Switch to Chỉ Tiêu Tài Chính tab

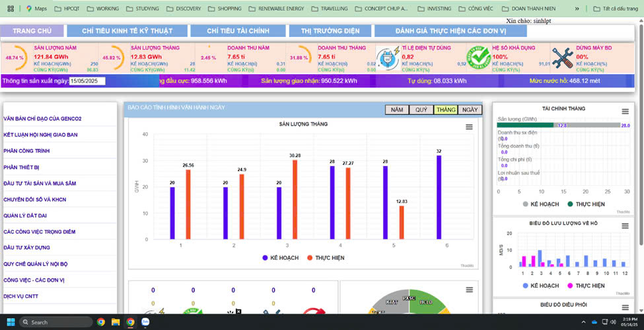coord(238,31)
